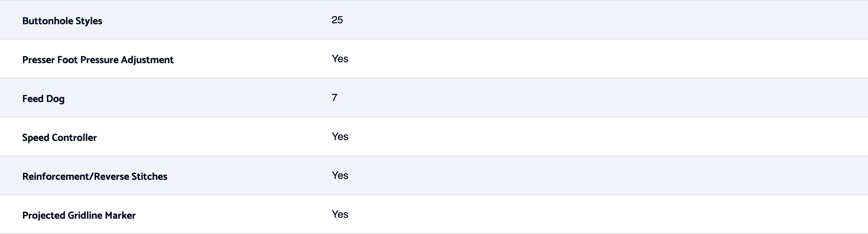
Task: Click the word Dog in the Feed row
Action: click(x=55, y=99)
